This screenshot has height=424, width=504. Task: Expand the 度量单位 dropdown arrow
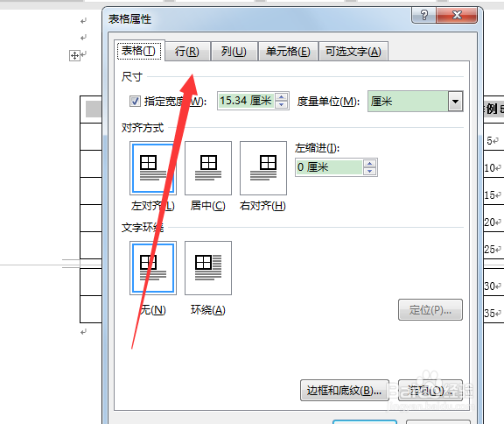click(x=456, y=102)
